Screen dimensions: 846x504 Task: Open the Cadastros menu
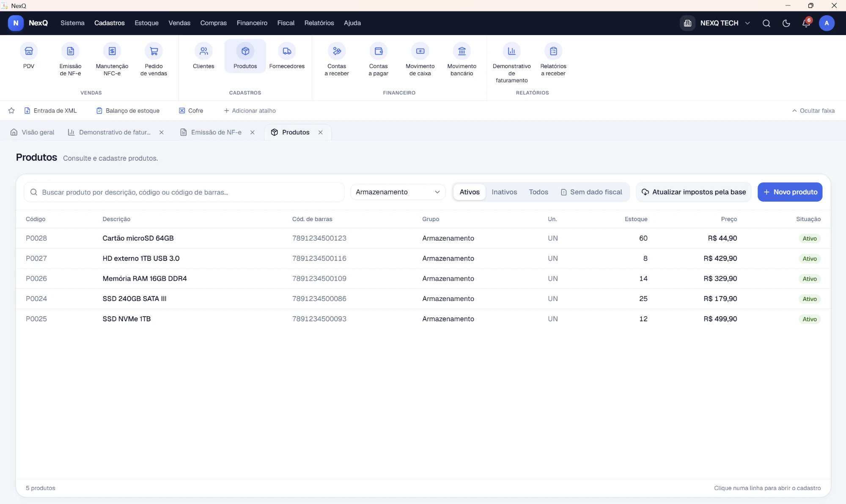[109, 23]
